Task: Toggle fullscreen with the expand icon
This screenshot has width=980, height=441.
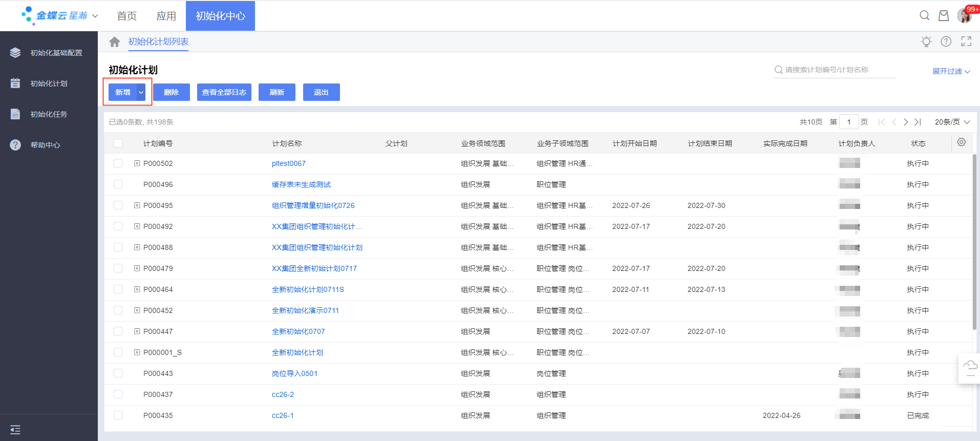Action: 966,41
